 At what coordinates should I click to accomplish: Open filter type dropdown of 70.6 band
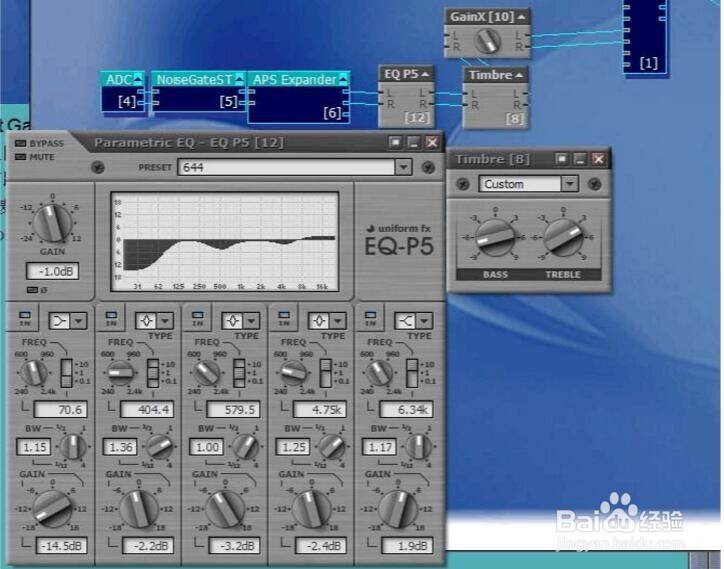(79, 321)
